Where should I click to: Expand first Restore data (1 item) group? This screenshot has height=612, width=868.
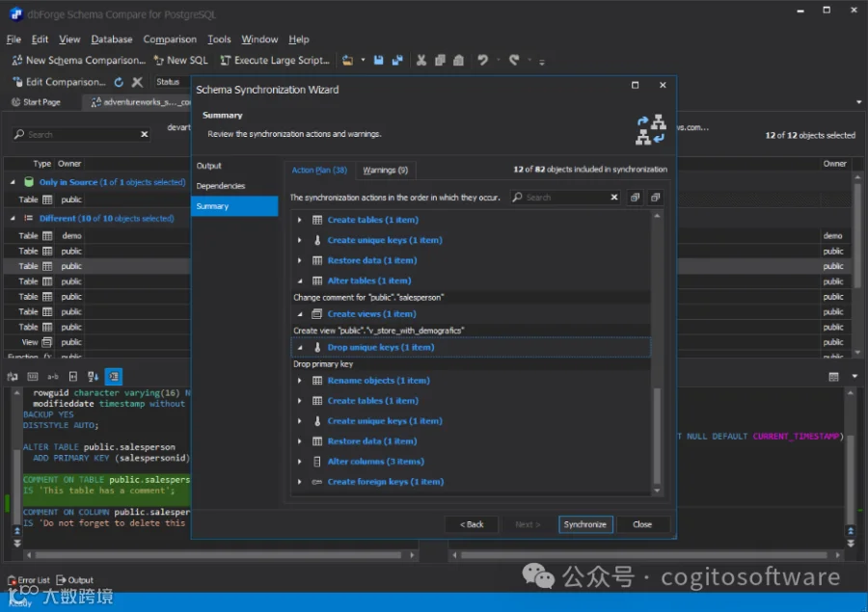coord(300,260)
